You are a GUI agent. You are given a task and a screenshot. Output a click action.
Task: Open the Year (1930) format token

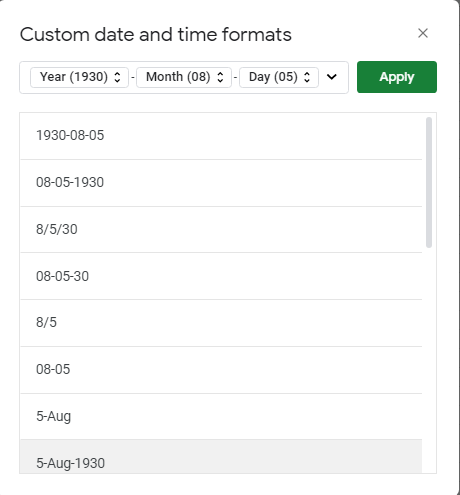point(79,77)
